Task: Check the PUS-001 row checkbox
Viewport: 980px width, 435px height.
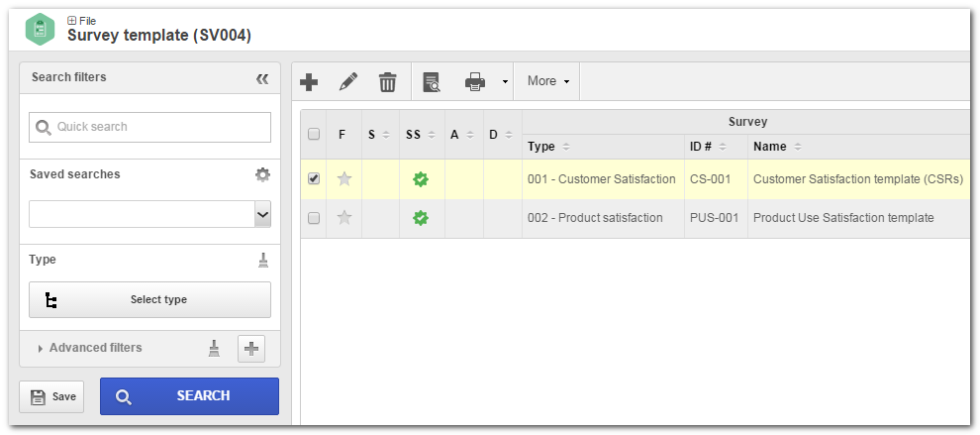Action: [314, 218]
